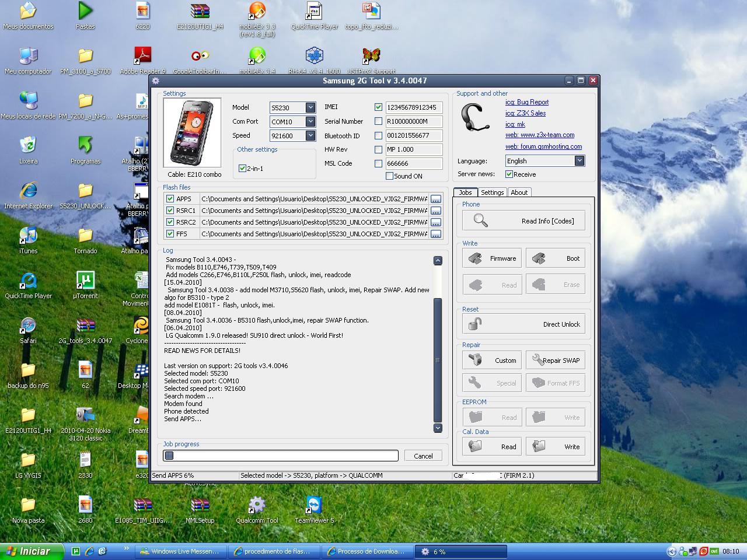Toggle the 2-in-1 checkbox

click(242, 168)
